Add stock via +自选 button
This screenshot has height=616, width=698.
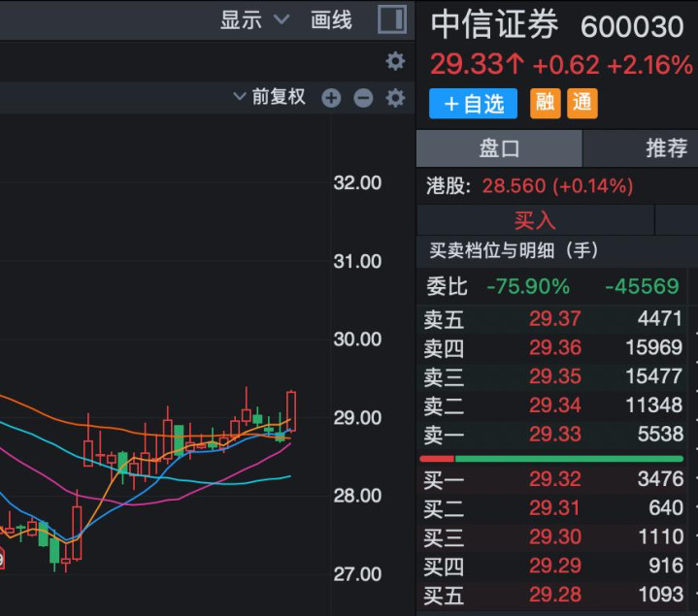click(x=473, y=103)
